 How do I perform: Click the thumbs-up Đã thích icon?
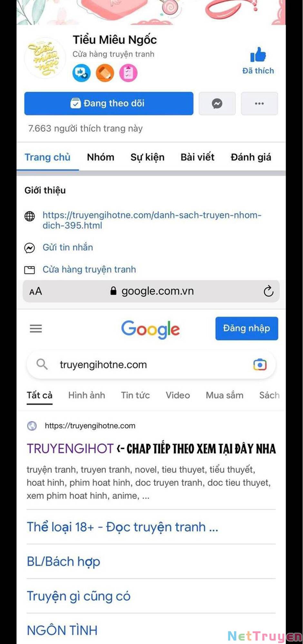(258, 55)
